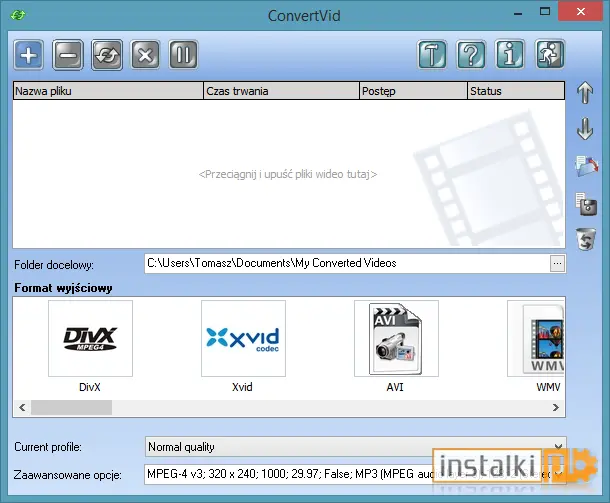
Task: Click the Czas trwania column header
Action: pos(281,91)
